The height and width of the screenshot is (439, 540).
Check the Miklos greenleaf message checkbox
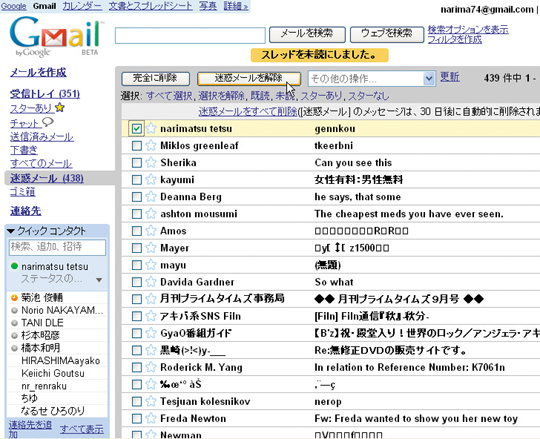(x=137, y=146)
